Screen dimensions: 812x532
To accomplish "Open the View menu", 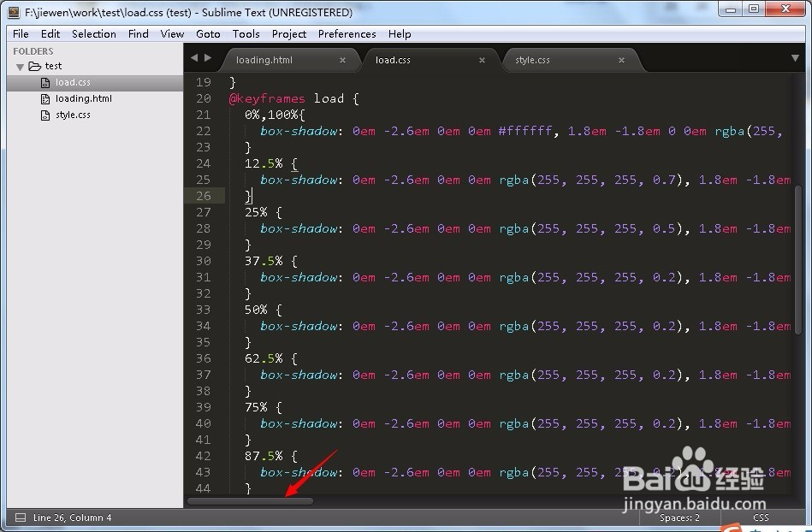I will [172, 33].
